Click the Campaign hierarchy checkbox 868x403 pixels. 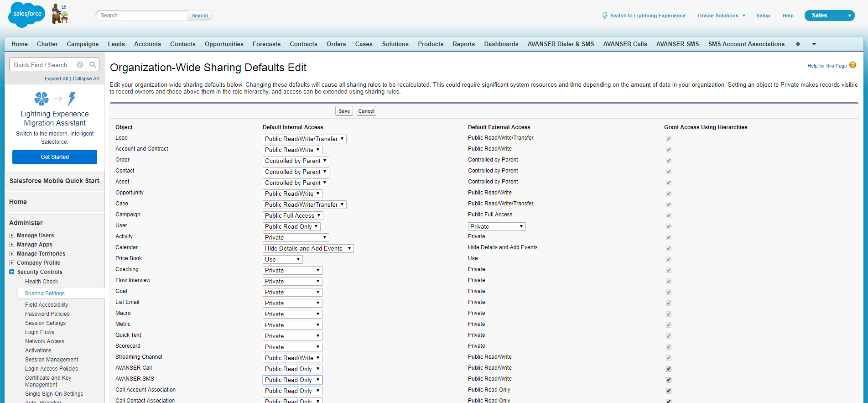pos(669,215)
